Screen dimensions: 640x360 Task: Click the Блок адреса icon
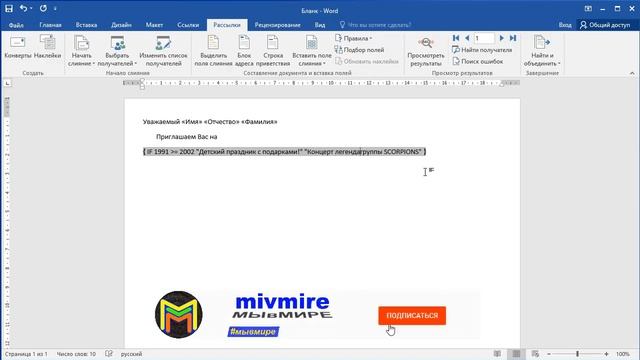pyautogui.click(x=244, y=51)
